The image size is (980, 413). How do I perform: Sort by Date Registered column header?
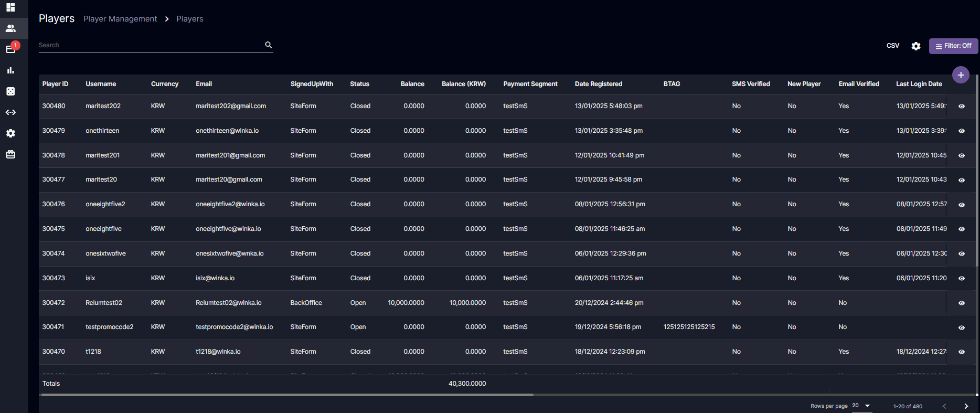click(599, 84)
